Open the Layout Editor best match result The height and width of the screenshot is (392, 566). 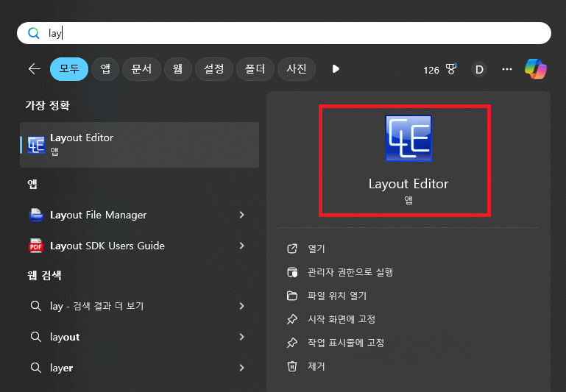point(139,145)
